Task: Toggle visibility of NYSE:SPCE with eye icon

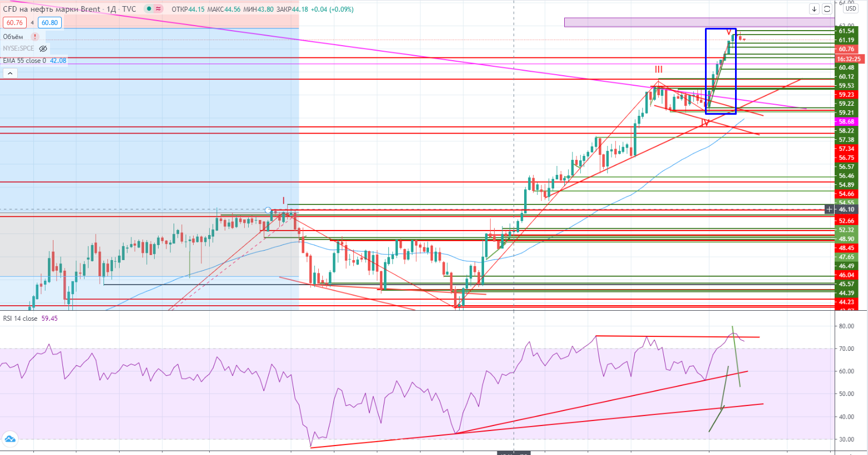Action: pyautogui.click(x=43, y=48)
